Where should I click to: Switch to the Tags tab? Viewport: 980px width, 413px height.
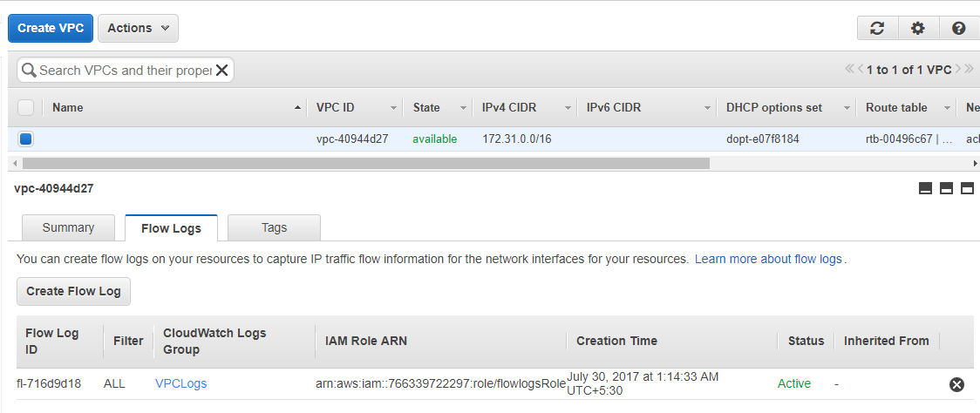[x=274, y=227]
